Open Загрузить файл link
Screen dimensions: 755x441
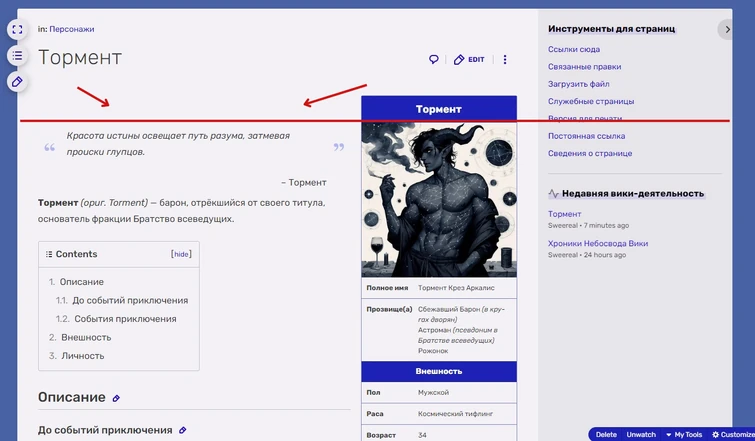point(578,84)
